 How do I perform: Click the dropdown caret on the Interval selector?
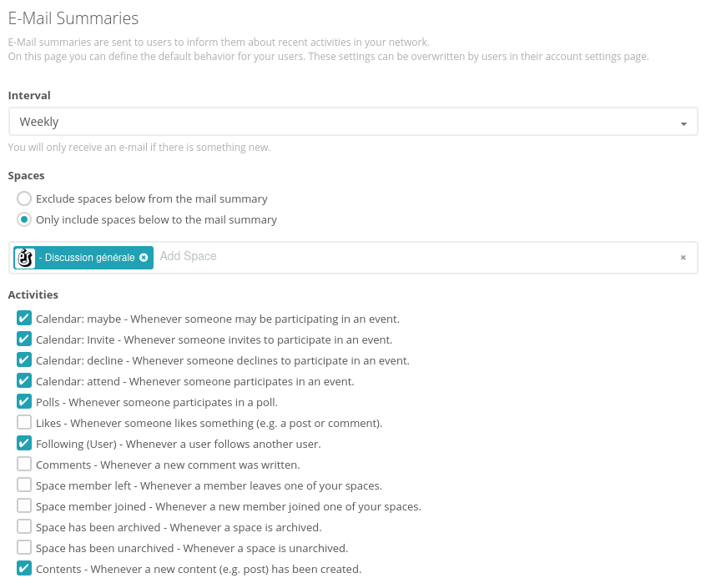tap(683, 122)
